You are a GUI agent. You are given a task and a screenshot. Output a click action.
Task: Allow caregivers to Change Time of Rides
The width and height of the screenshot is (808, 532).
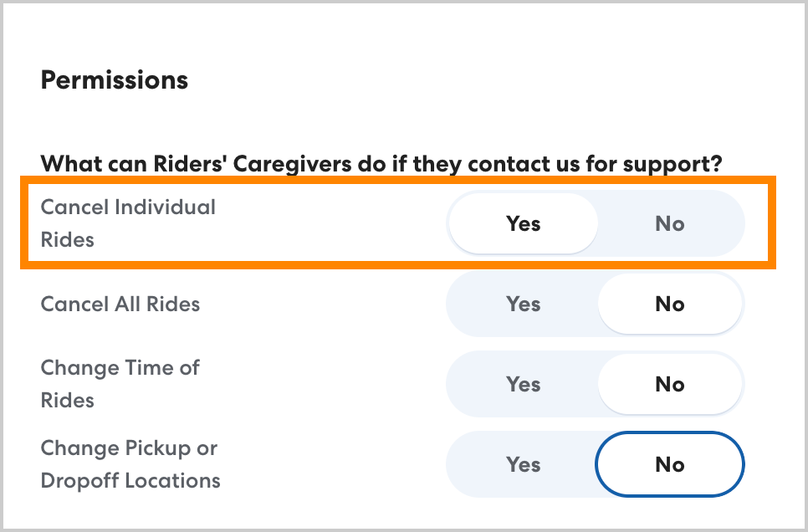tap(524, 385)
